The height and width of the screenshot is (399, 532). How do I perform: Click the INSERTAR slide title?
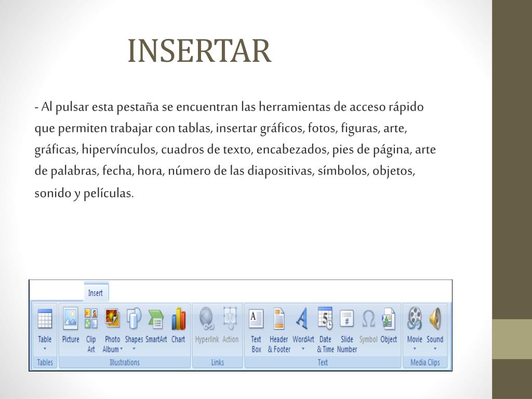click(x=199, y=51)
